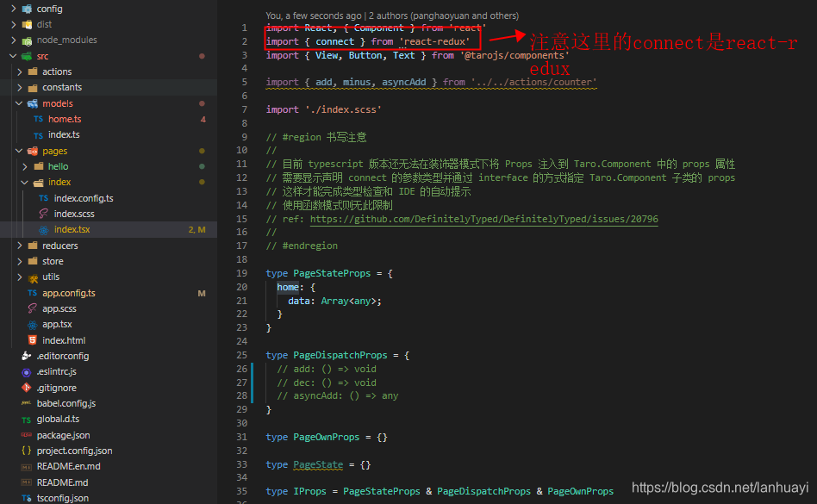Open the package.json file
817x504 pixels.
(x=63, y=435)
